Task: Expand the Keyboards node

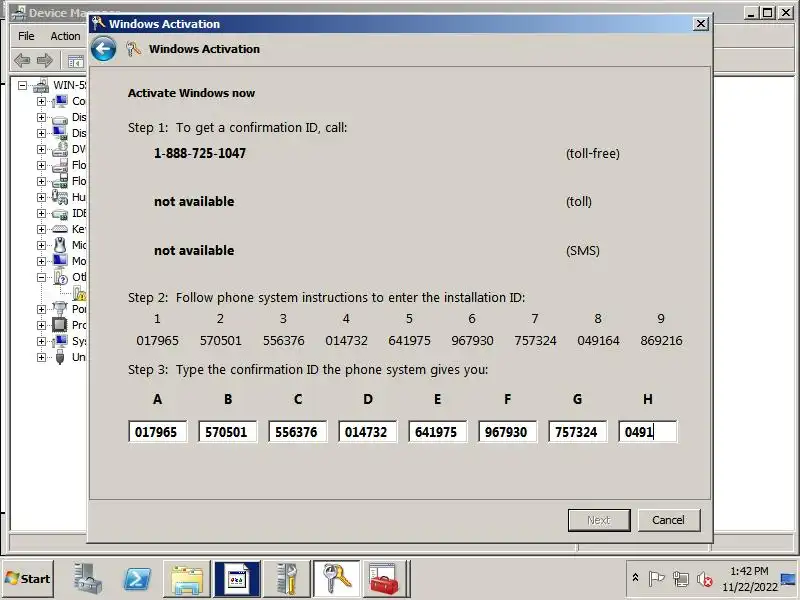Action: [x=41, y=229]
